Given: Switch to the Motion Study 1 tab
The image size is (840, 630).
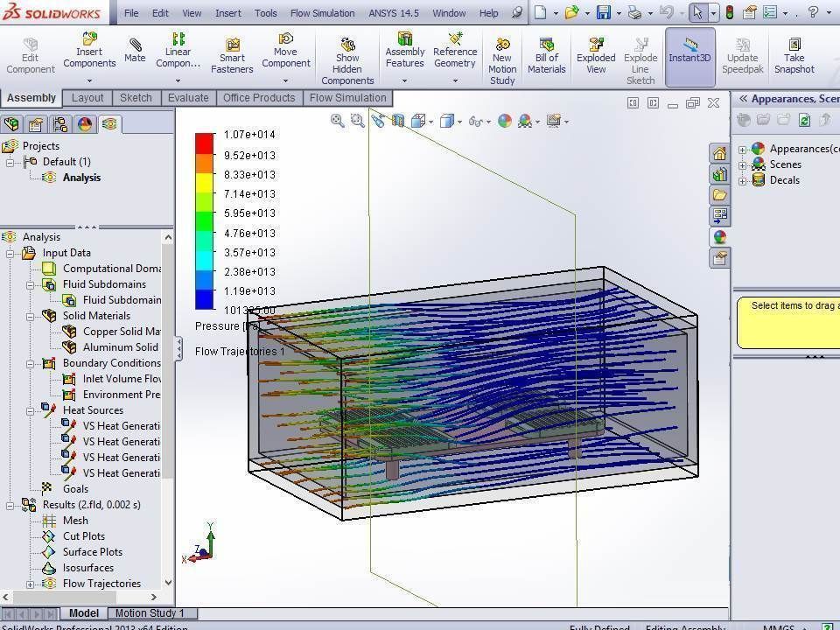Looking at the screenshot, I should pos(152,612).
